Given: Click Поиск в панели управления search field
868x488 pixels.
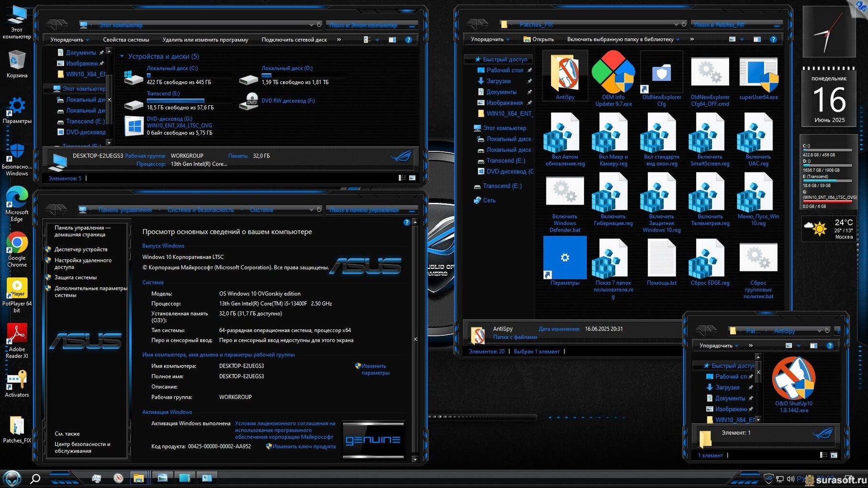Looking at the screenshot, I should tap(372, 210).
